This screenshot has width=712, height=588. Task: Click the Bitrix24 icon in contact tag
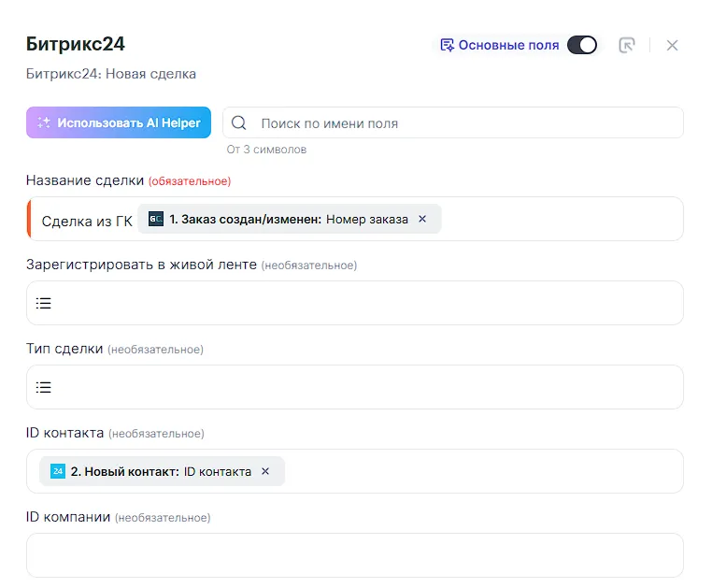point(58,471)
